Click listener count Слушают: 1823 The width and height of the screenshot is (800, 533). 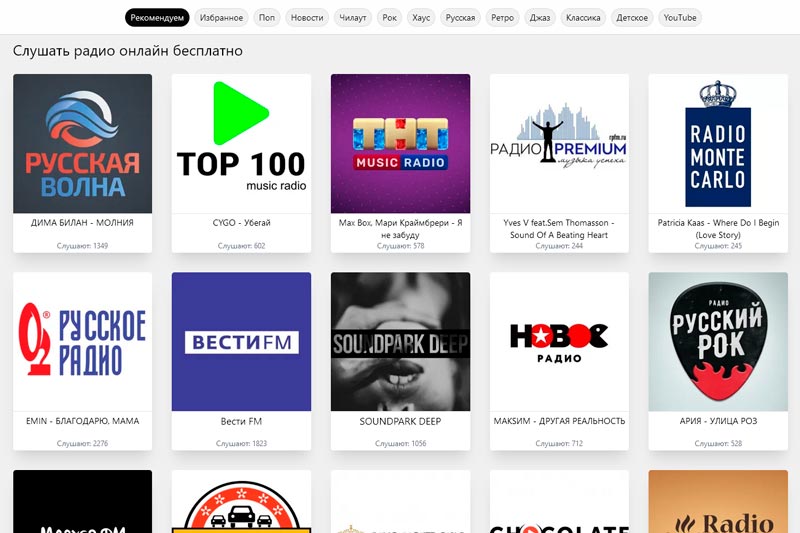click(241, 444)
